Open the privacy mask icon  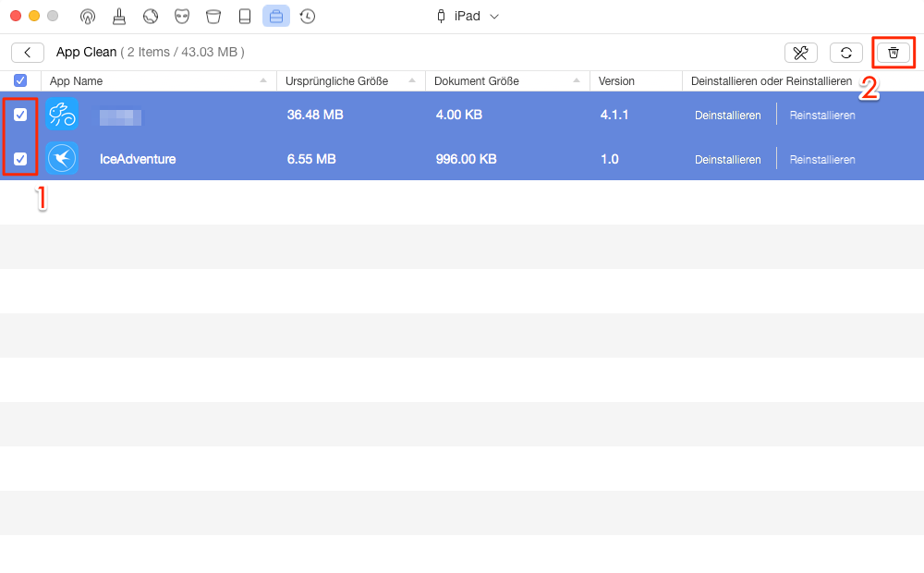[181, 17]
